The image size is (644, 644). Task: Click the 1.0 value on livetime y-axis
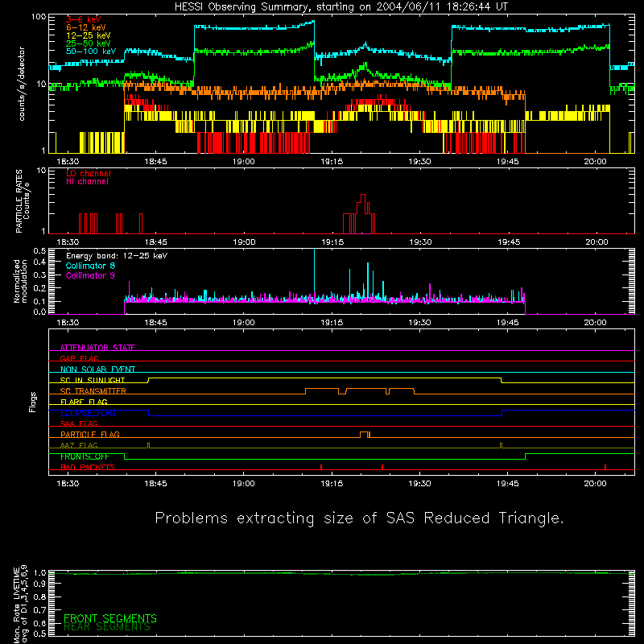[x=39, y=572]
